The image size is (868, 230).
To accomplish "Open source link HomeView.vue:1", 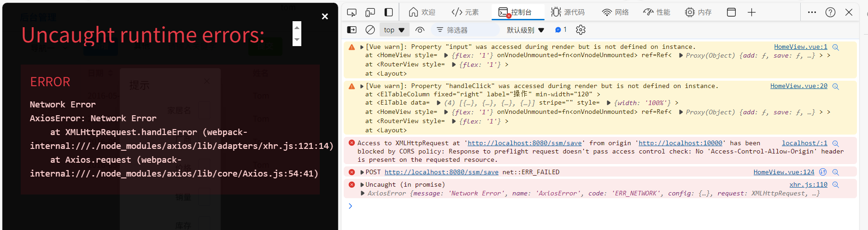I will (800, 47).
